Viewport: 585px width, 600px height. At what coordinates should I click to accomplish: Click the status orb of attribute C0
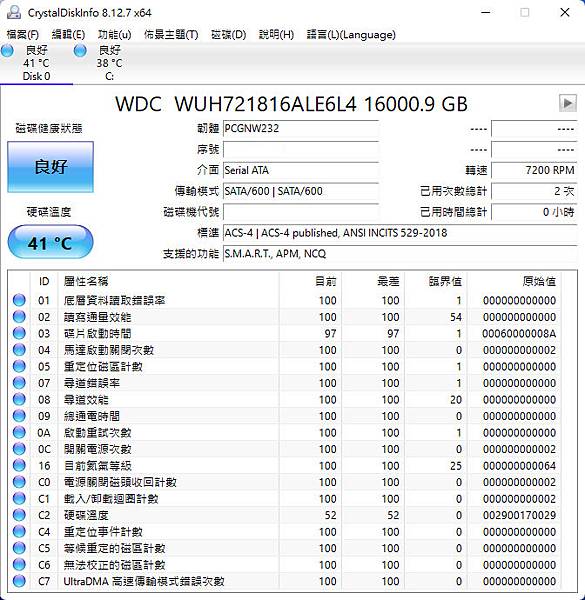[x=19, y=482]
